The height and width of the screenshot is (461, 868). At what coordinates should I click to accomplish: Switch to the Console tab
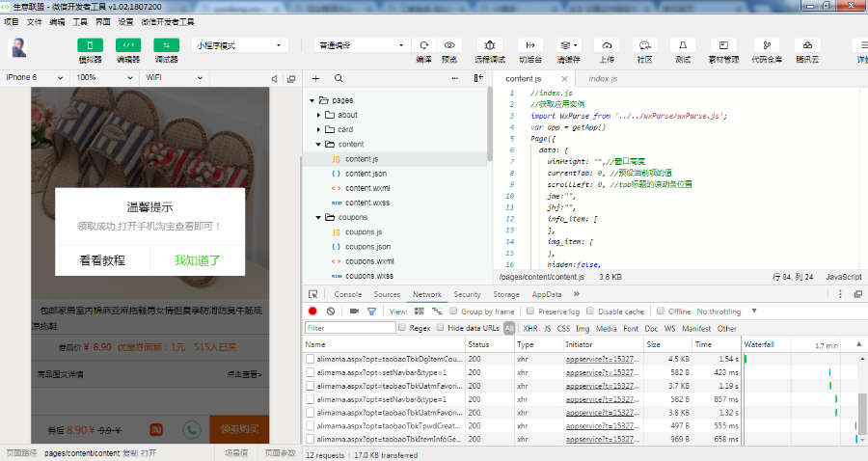click(347, 294)
